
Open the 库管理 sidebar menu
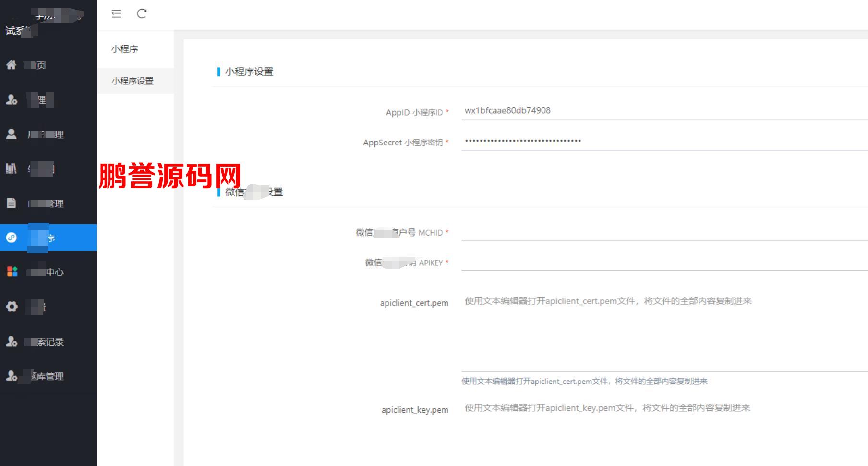click(48, 376)
